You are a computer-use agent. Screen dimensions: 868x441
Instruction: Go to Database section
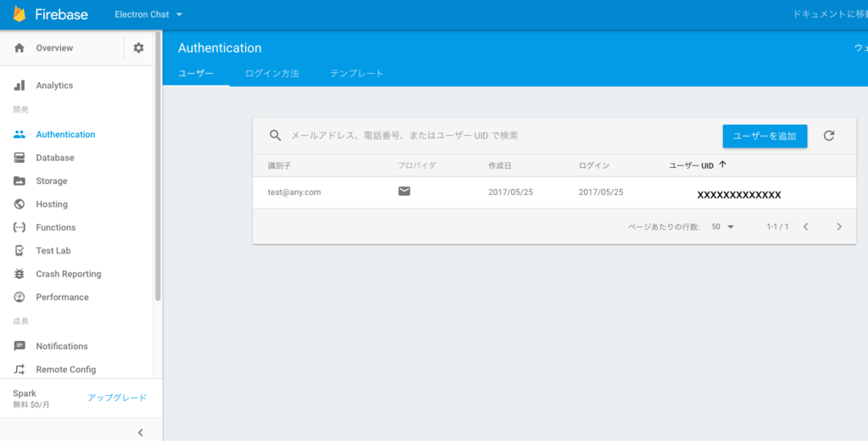click(x=55, y=158)
